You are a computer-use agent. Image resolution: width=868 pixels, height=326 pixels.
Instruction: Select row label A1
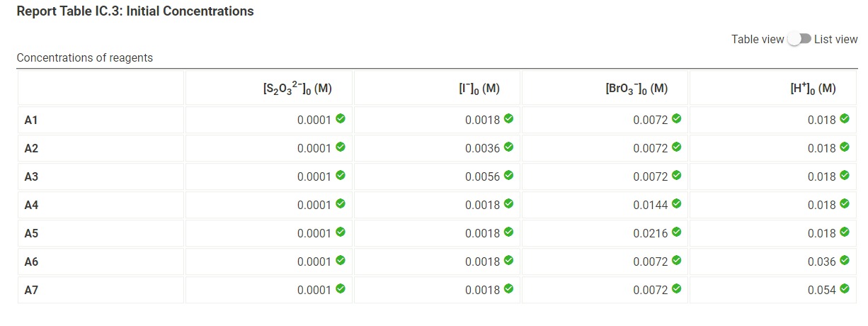click(31, 120)
